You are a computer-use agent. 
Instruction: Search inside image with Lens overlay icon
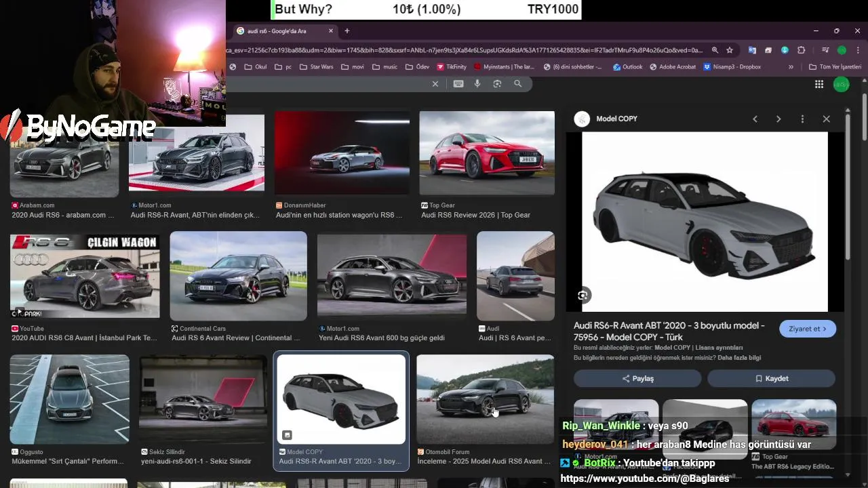point(583,295)
